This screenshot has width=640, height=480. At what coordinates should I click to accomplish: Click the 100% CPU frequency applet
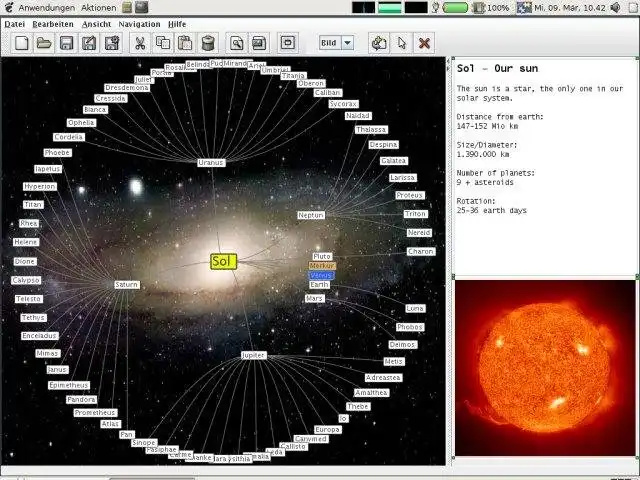coord(491,7)
